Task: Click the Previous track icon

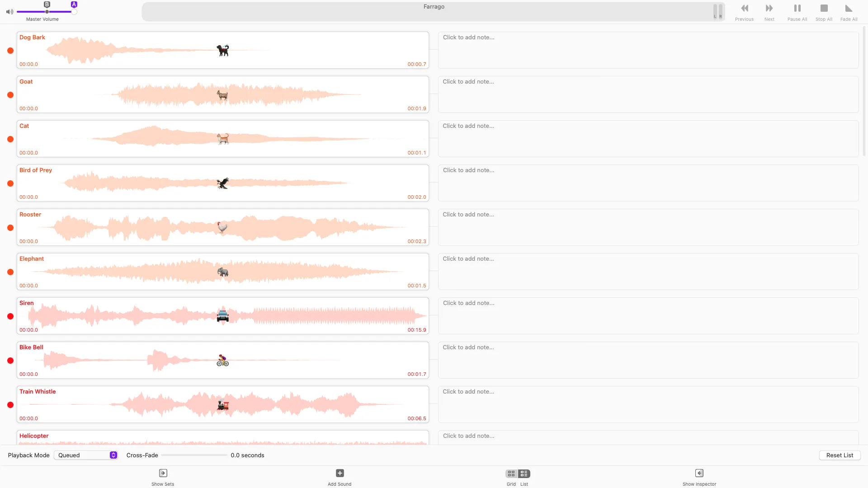Action: coord(744,9)
